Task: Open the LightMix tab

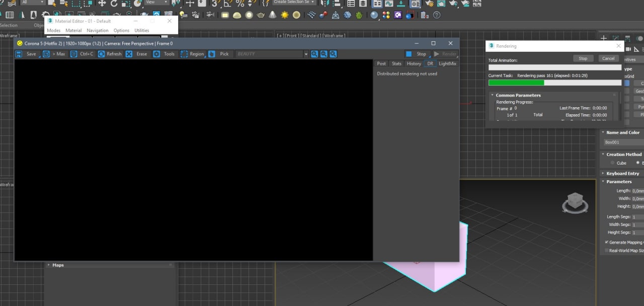Action: 447,63
